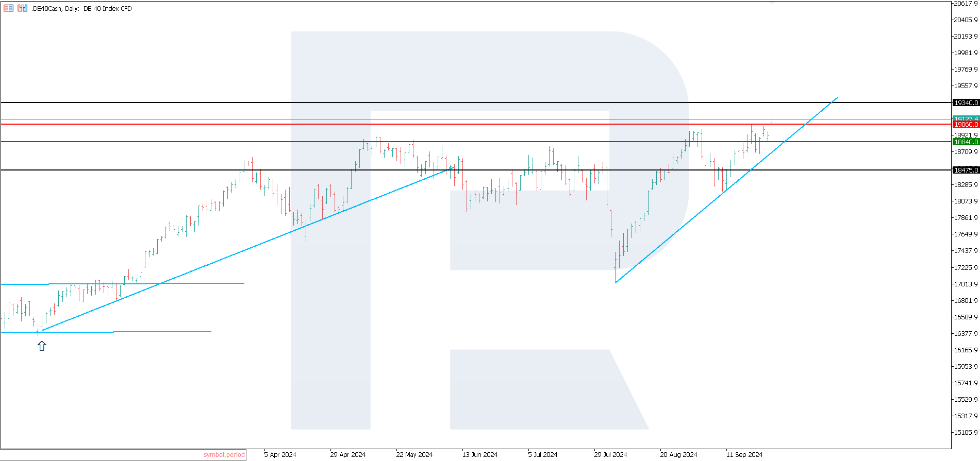This screenshot has width=980, height=461.
Task: Click the 19769.9 price scale value
Action: click(966, 70)
